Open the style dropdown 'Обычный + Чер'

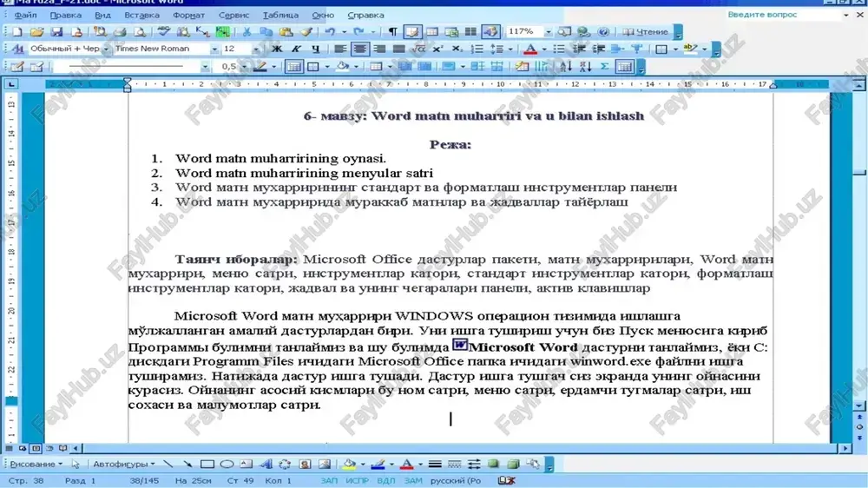105,49
